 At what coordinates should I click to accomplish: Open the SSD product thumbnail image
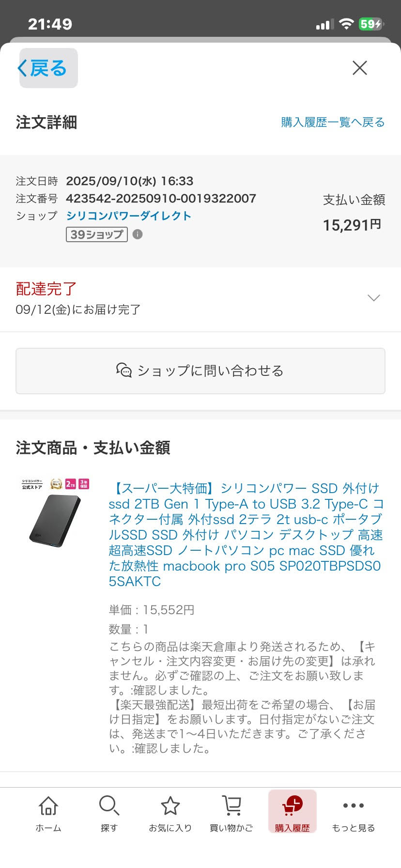point(55,514)
